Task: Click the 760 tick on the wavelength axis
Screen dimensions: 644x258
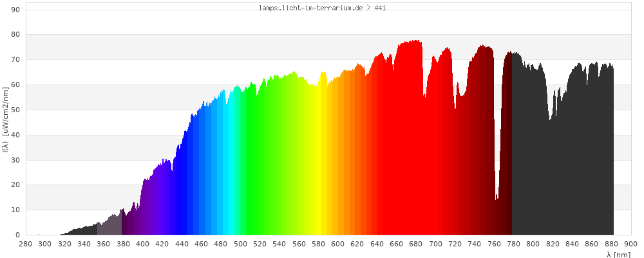Action: 494,244
